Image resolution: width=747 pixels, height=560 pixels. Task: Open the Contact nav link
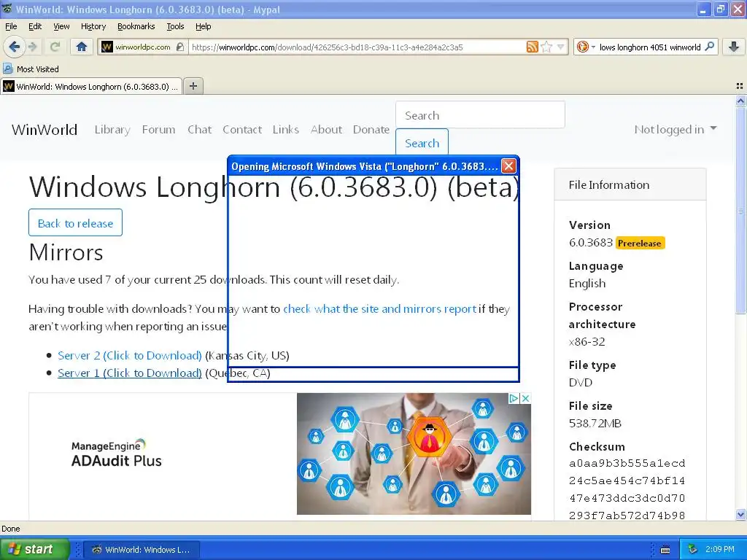[242, 130]
